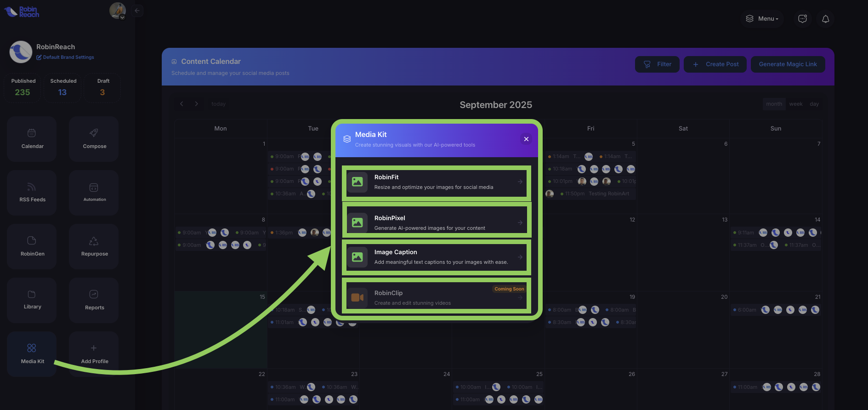Click the Content Calendar heading

click(x=211, y=62)
